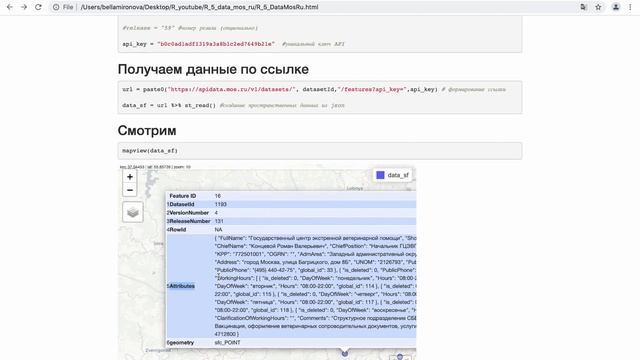Click the url = paste0 code line
The width and height of the screenshot is (640, 360).
(313, 89)
